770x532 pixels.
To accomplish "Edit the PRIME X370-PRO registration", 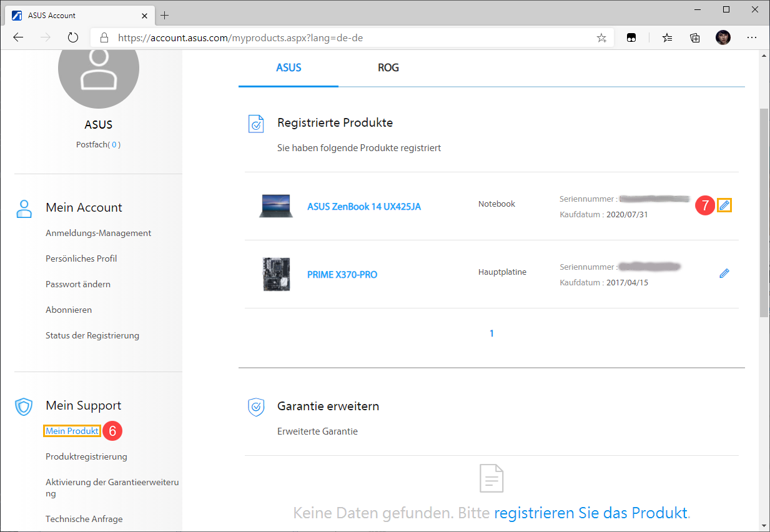I will click(x=724, y=273).
